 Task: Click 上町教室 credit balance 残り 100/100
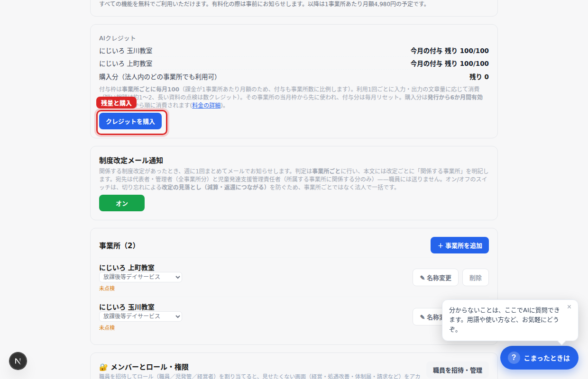tap(450, 63)
